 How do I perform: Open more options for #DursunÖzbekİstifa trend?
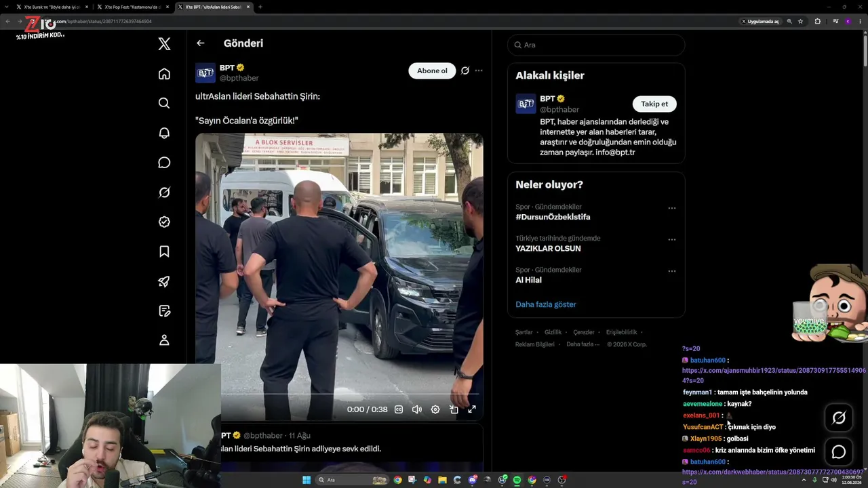(x=672, y=208)
